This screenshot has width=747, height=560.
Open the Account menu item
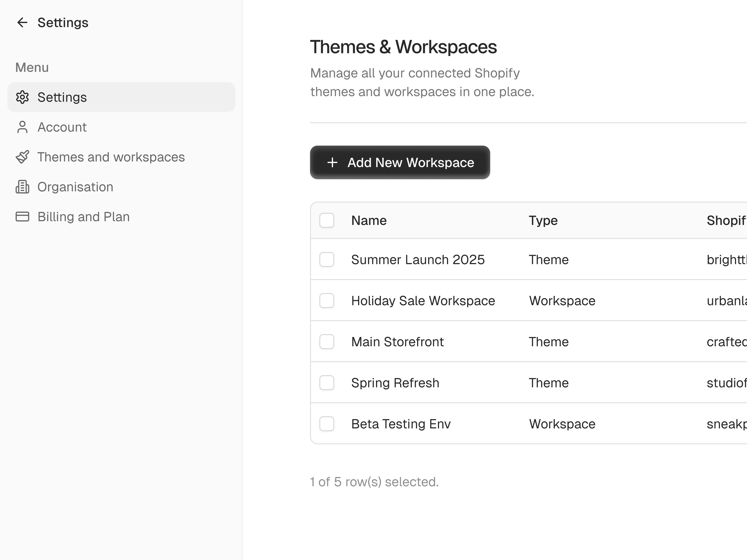point(62,127)
